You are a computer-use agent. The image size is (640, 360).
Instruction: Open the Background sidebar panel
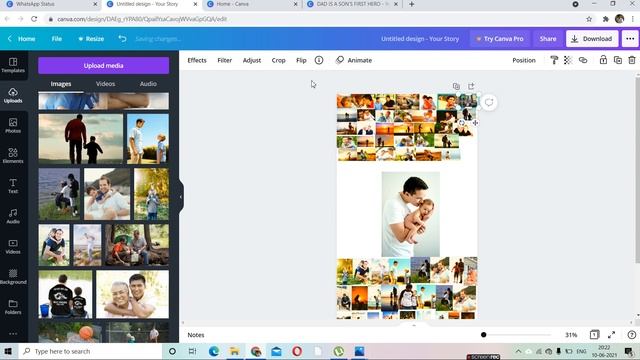click(13, 277)
